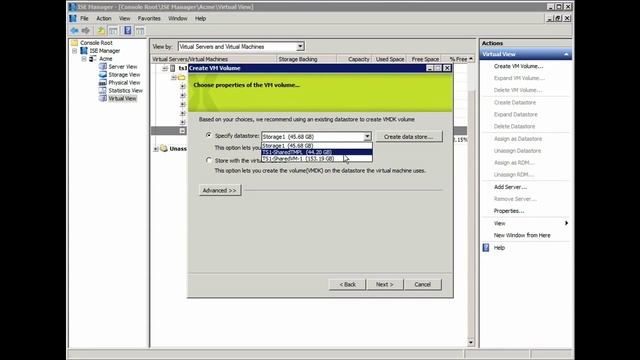Image resolution: width=640 pixels, height=360 pixels.
Task: Click Add Server action
Action: click(x=510, y=187)
